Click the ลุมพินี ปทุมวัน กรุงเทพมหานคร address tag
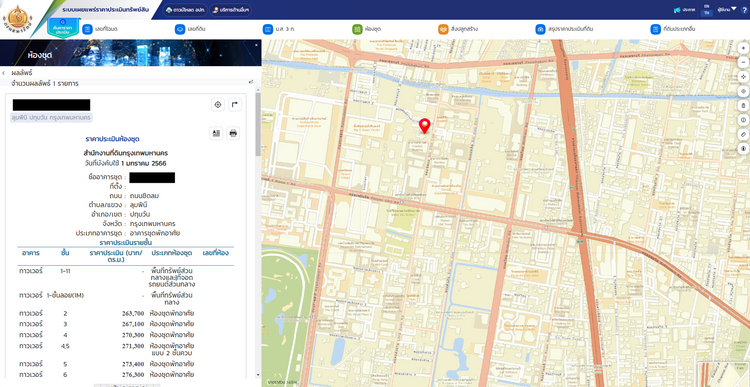The height and width of the screenshot is (387, 750). pyautogui.click(x=51, y=117)
